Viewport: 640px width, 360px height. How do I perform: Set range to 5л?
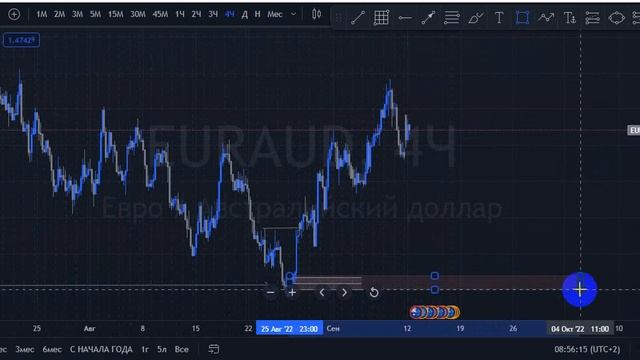click(162, 349)
